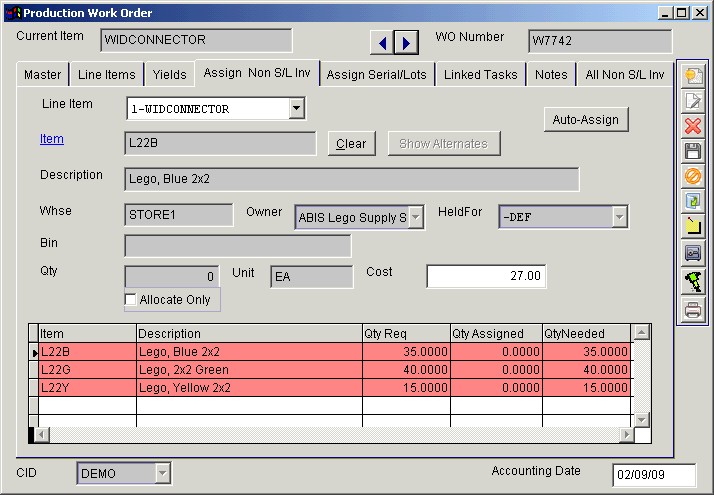Click the green refresh document icon
This screenshot has height=495, width=714.
pos(692,201)
